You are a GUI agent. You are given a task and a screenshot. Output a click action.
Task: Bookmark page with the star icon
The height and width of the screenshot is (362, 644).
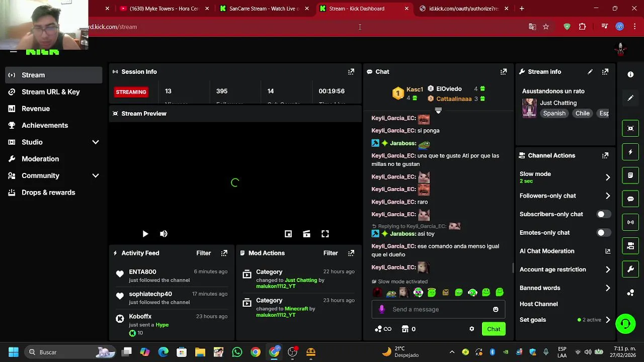click(546, 27)
